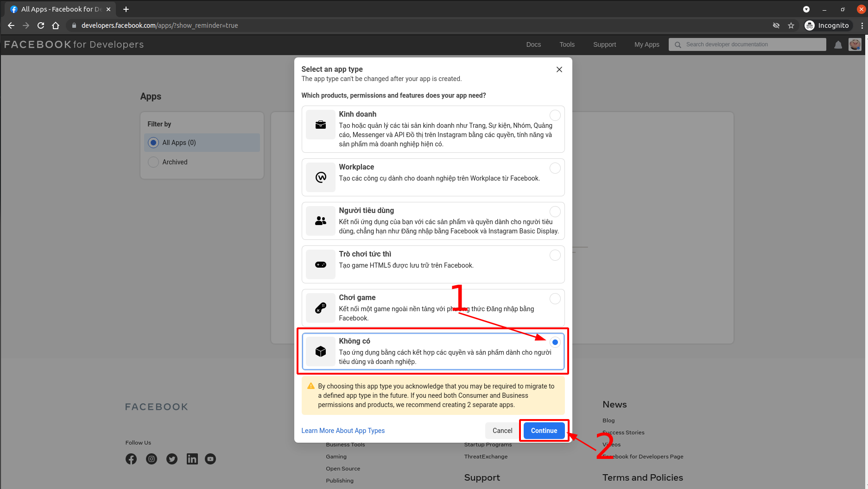Bookmark this page with the star icon

791,25
